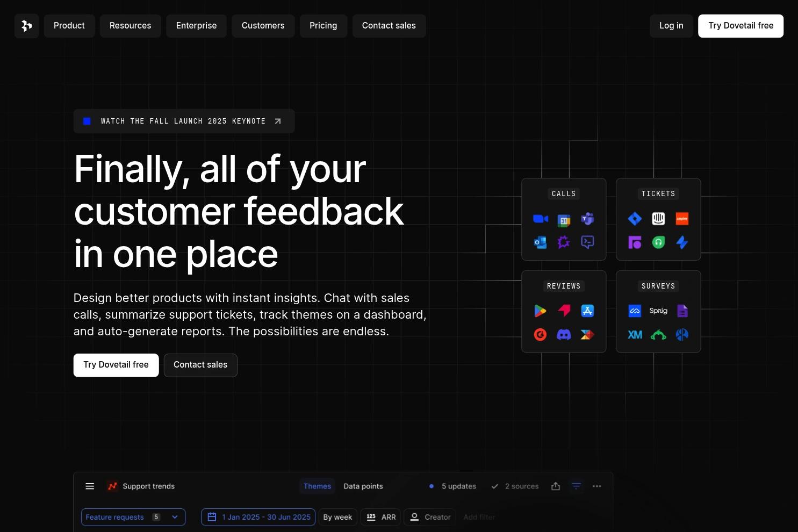Screen dimensions: 798x532
Task: Open the By week grouping selector
Action: click(x=337, y=517)
